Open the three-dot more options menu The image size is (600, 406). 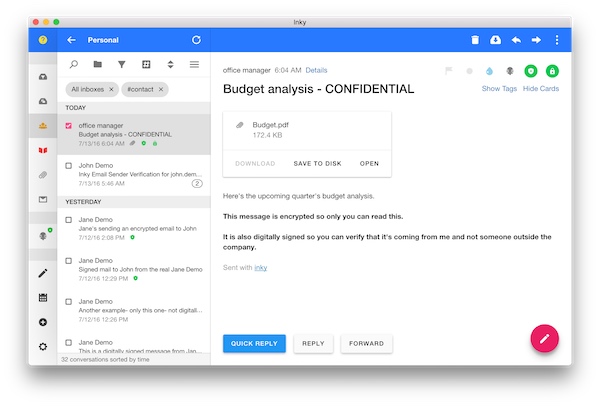click(557, 40)
